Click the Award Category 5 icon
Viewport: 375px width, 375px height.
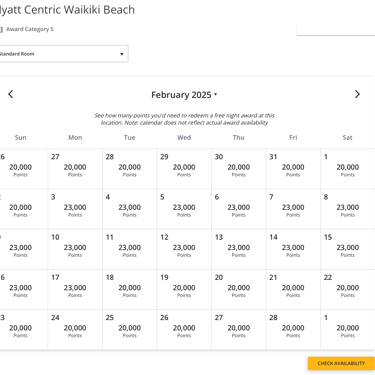1,29
